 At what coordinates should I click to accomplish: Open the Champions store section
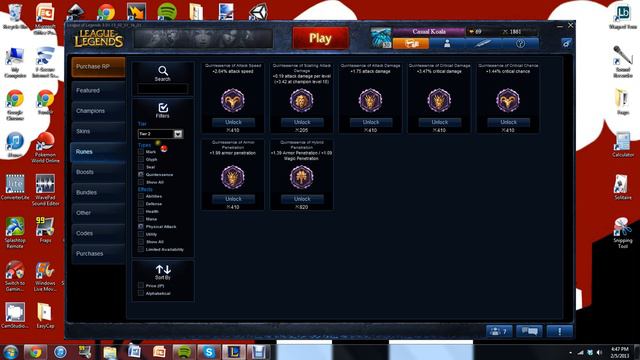point(98,111)
